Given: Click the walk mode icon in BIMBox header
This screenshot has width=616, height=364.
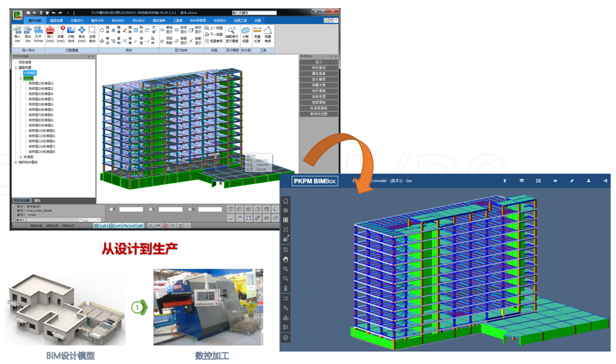Looking at the screenshot, I should [x=504, y=180].
